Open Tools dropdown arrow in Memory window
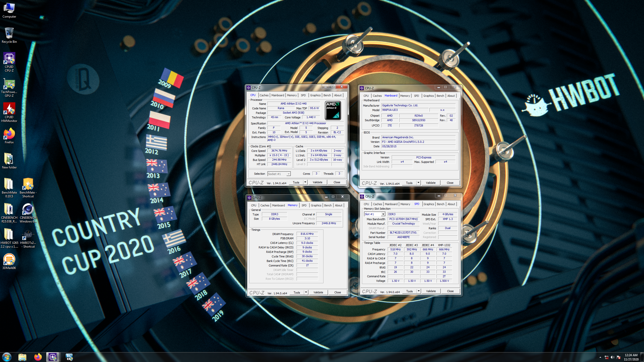Image resolution: width=644 pixels, height=362 pixels. point(306,292)
